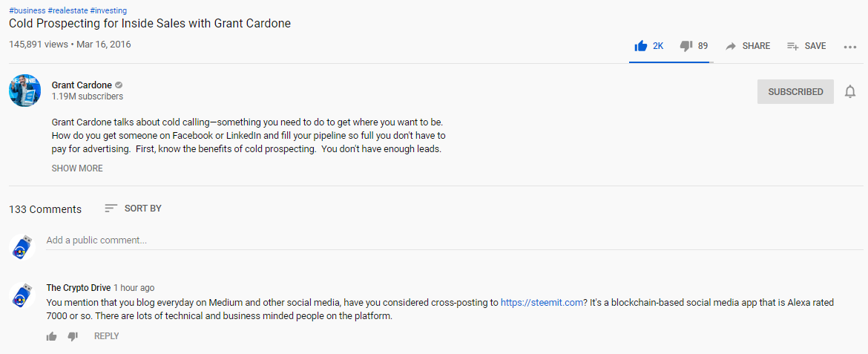868x354 pixels.
Task: Click your avatar beside comment box
Action: coord(22,246)
